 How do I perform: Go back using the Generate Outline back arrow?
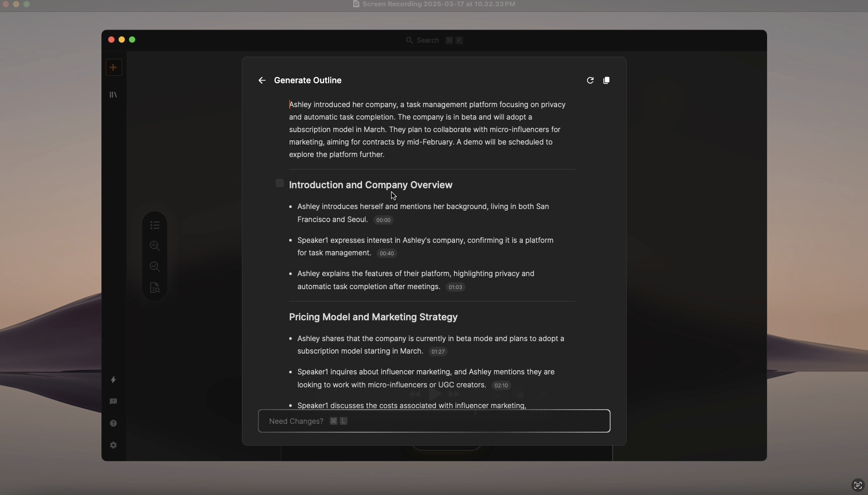(x=262, y=80)
